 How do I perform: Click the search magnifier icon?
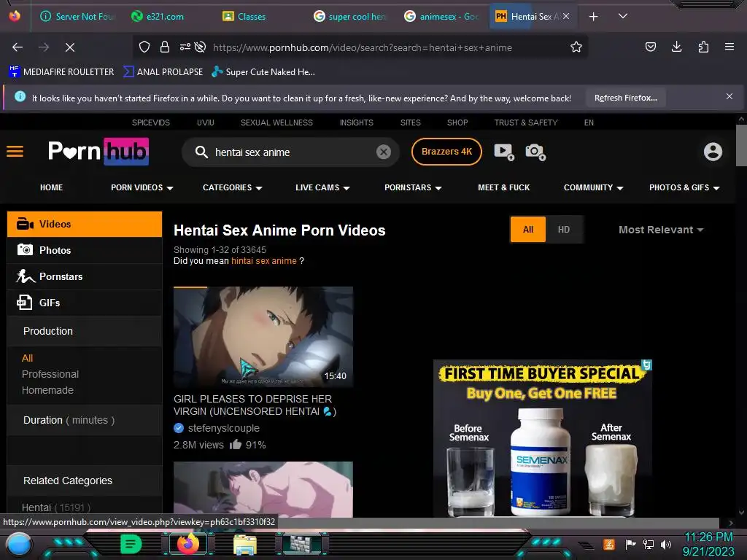201,152
